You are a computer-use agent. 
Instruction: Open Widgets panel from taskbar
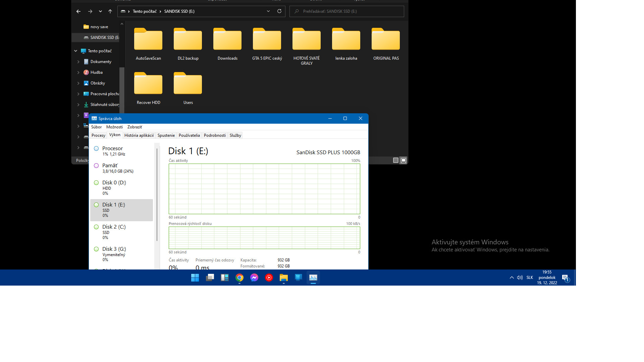coord(225,278)
